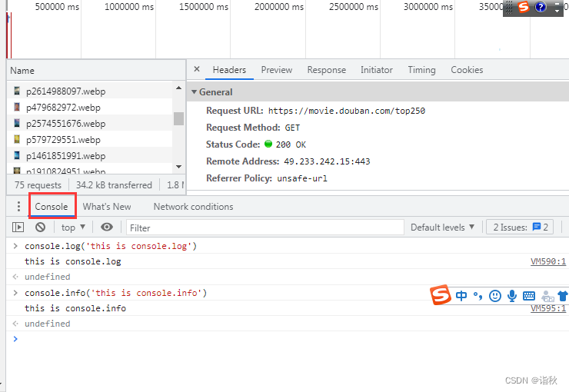This screenshot has width=569, height=392.
Task: Click scroll up arrow in request list
Action: click(178, 88)
